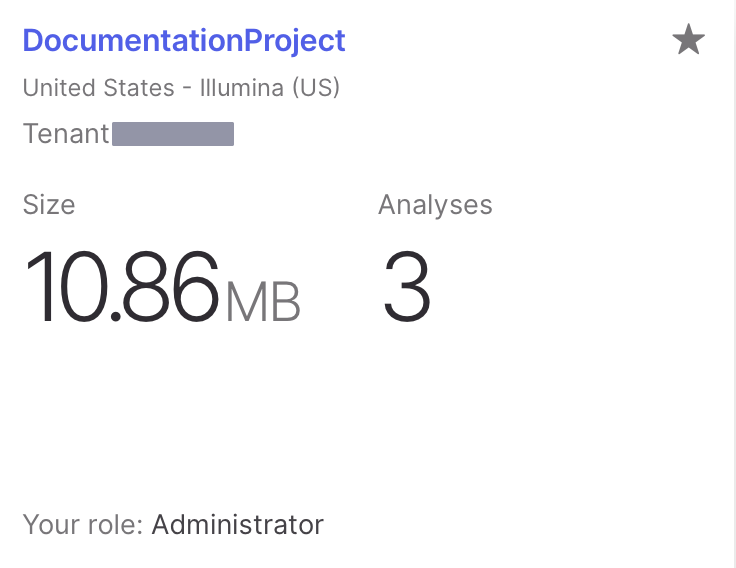Select the 10.86 size value
Image resolution: width=736 pixels, height=568 pixels.
point(120,288)
